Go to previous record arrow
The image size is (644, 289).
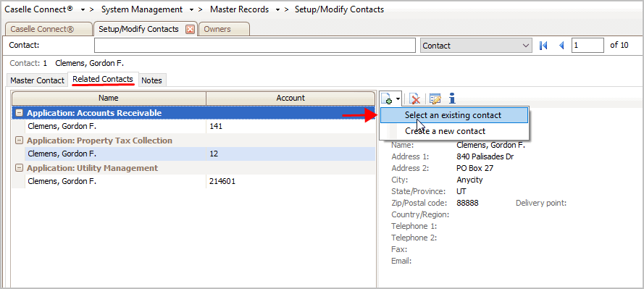tap(561, 46)
